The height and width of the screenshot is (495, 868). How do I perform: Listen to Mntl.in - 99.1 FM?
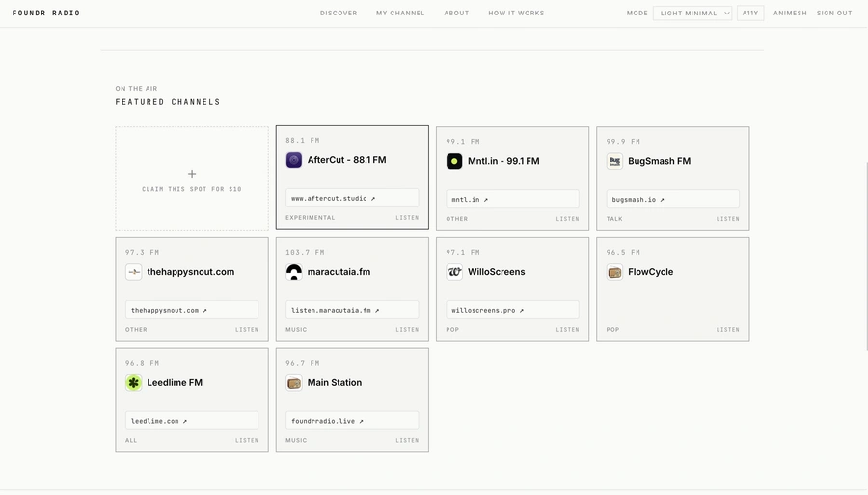pyautogui.click(x=567, y=219)
